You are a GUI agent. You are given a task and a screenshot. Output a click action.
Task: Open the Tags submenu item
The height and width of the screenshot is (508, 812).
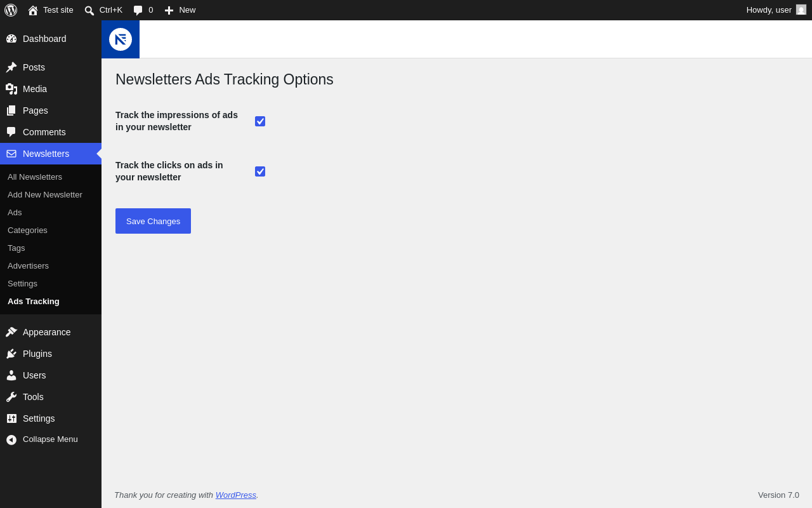pyautogui.click(x=51, y=248)
